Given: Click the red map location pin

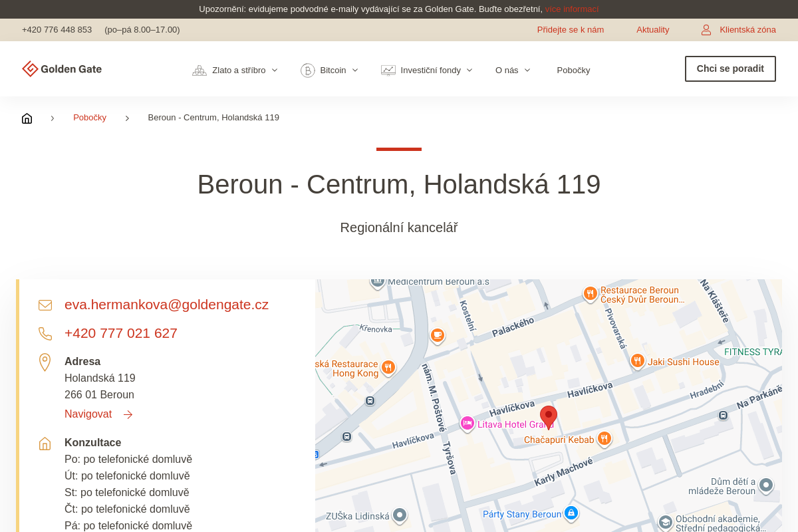Looking at the screenshot, I should click(x=548, y=417).
